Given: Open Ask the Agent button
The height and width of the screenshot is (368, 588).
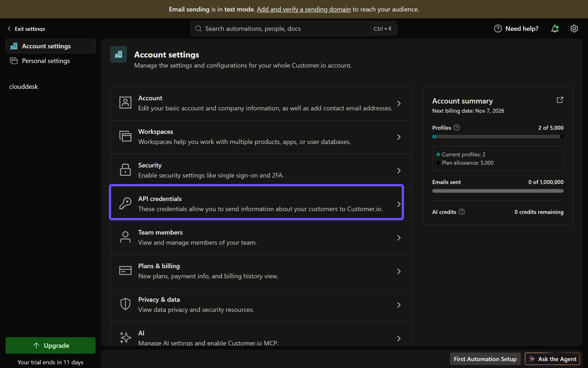Looking at the screenshot, I should click(552, 359).
